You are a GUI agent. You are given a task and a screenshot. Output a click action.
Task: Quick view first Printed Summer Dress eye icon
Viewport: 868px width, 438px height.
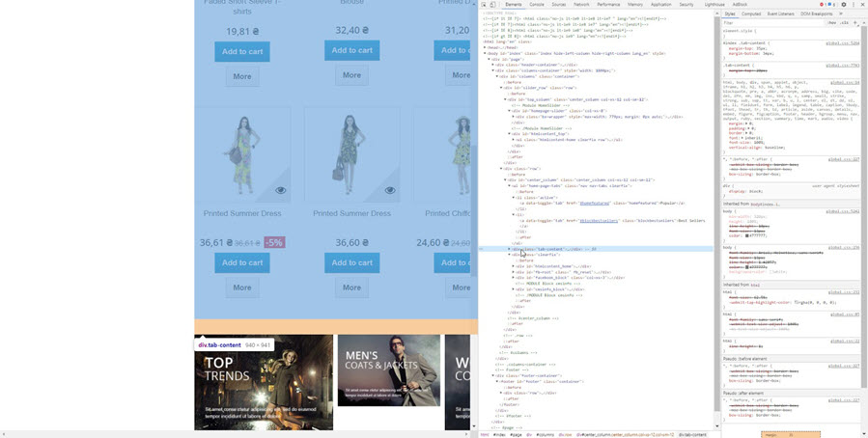281,190
